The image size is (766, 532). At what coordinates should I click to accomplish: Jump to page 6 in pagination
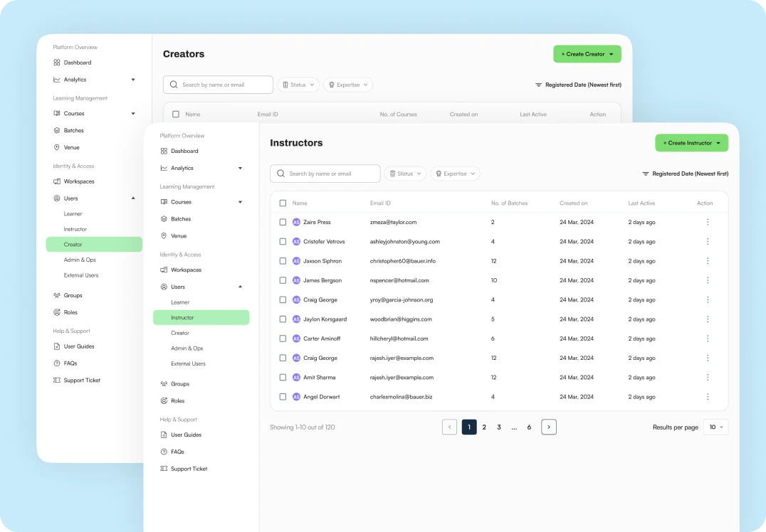pyautogui.click(x=529, y=427)
